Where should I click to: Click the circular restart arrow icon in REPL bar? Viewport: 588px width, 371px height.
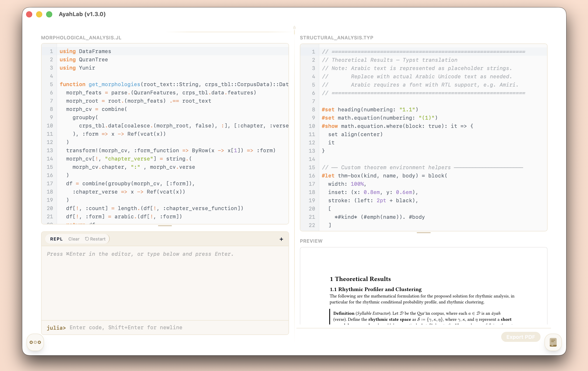tap(87, 239)
